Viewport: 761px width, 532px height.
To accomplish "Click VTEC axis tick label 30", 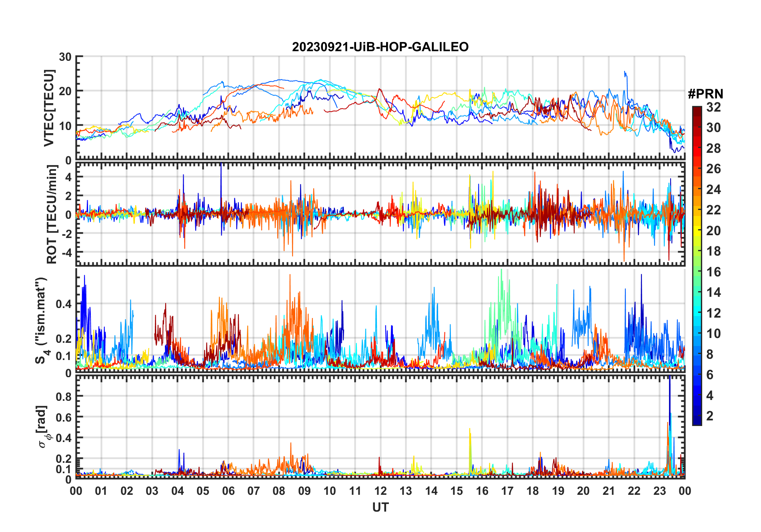I will pyautogui.click(x=65, y=57).
